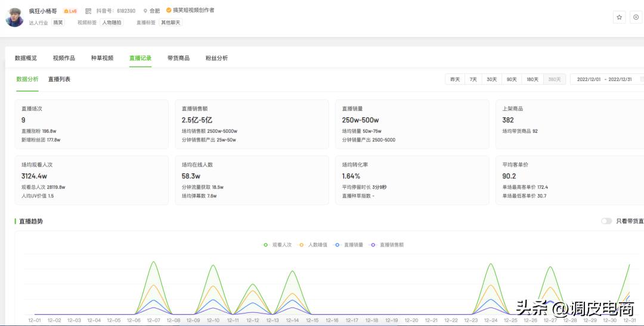Click the disabled 360天 range button
Image resolution: width=644 pixels, height=326 pixels.
click(555, 79)
